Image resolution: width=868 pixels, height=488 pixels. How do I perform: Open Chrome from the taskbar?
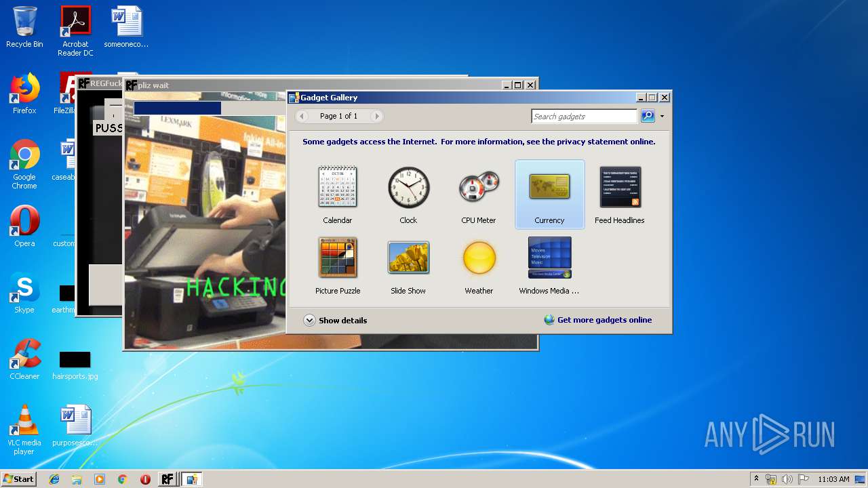(x=122, y=479)
